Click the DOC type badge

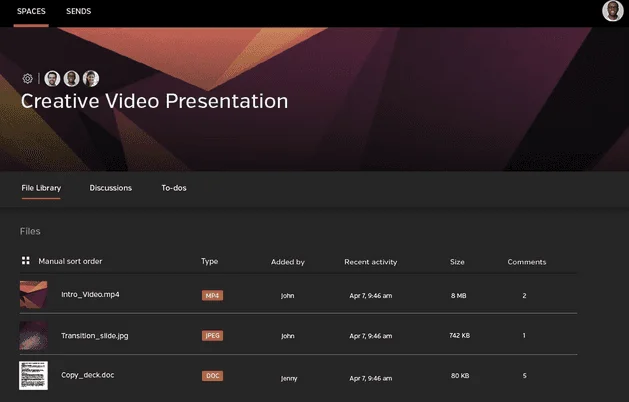tap(212, 376)
